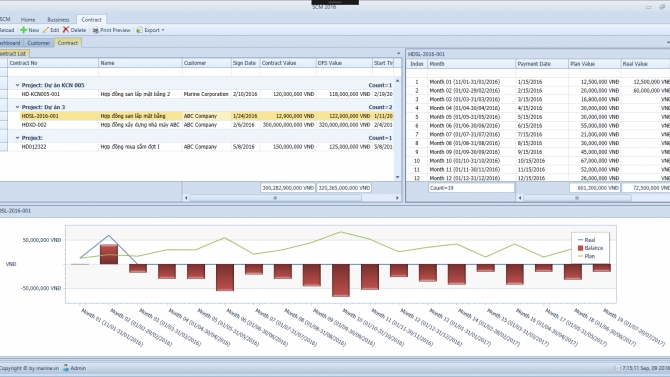Screen dimensions: 670x377
Task: Click the Balance red legend swatch
Action: 580,248
